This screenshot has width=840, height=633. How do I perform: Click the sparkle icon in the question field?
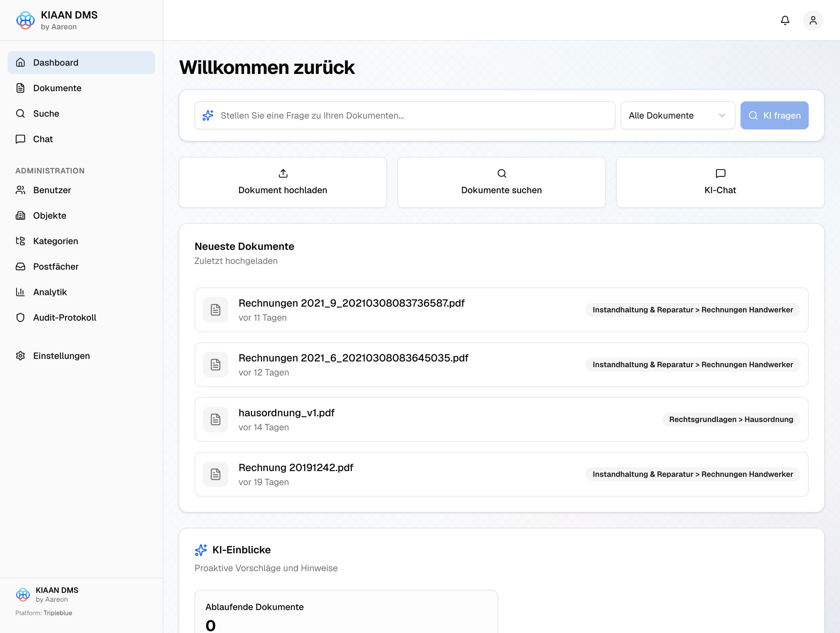point(208,115)
